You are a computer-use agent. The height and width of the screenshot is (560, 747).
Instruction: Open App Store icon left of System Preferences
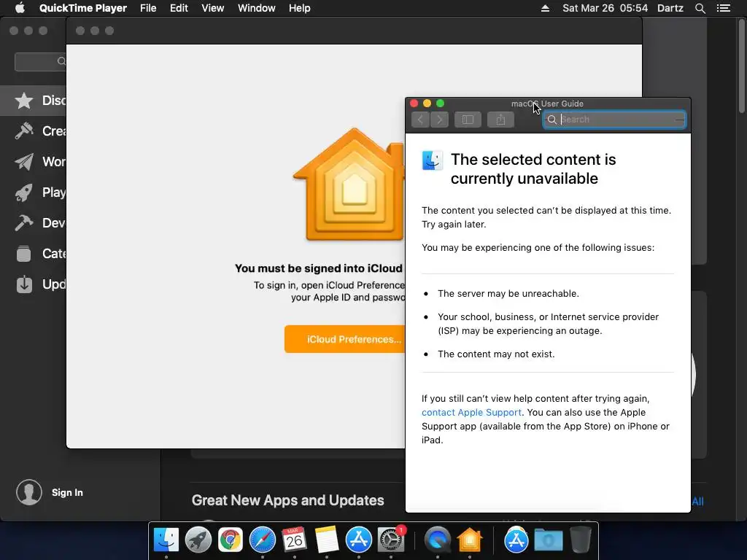click(358, 540)
